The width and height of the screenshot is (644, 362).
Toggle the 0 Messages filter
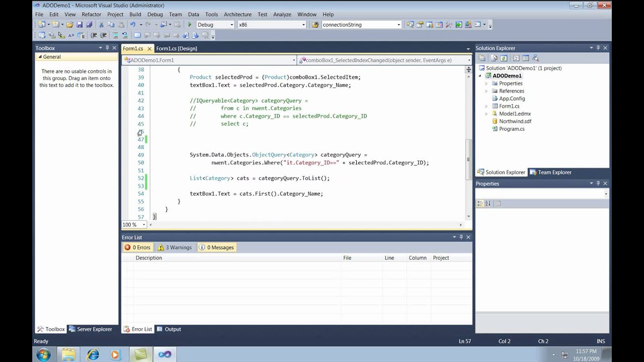click(x=216, y=247)
